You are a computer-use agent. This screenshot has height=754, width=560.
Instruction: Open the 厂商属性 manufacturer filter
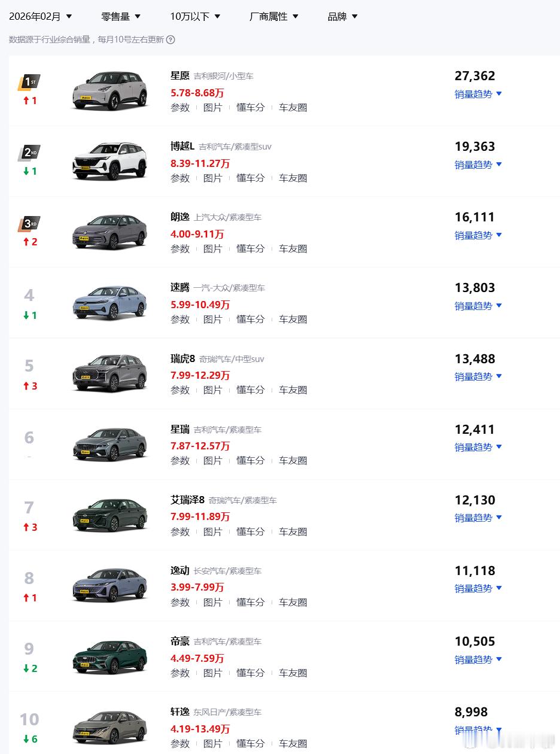[273, 17]
